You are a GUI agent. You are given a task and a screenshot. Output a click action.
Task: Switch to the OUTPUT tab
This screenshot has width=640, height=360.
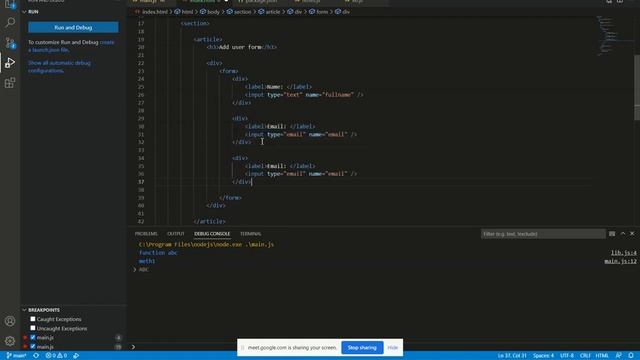tap(176, 234)
